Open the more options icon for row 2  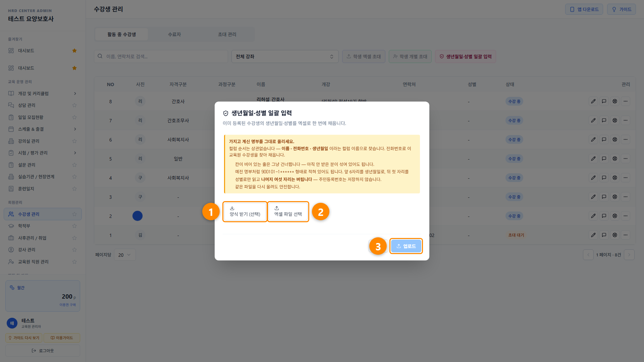[x=626, y=216]
